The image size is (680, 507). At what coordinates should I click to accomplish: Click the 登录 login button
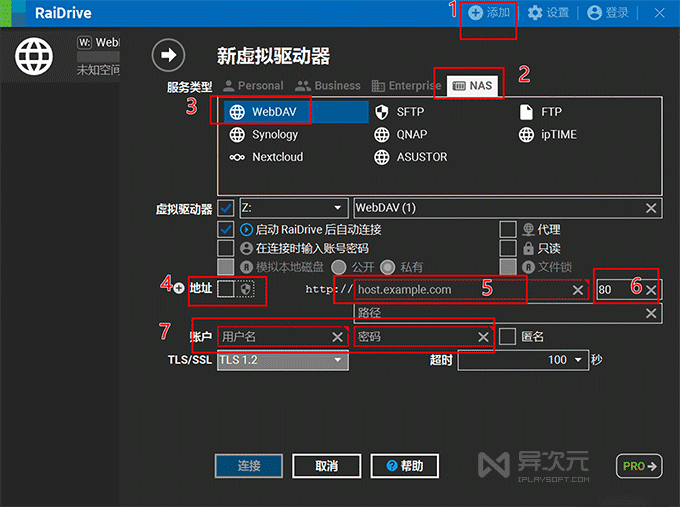point(608,13)
